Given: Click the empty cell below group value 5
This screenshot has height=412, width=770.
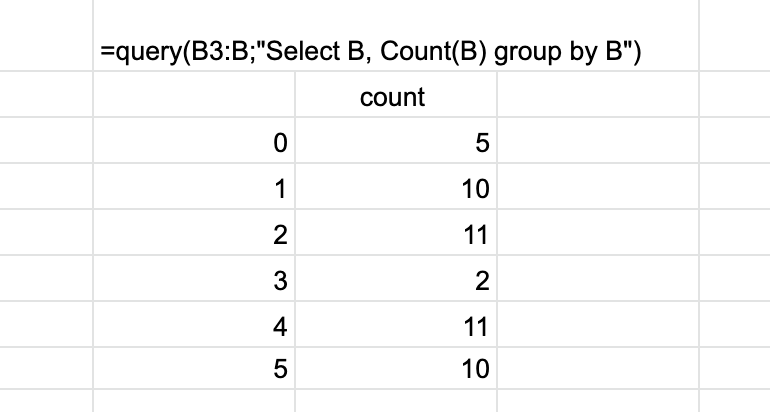Looking at the screenshot, I should click(194, 401).
